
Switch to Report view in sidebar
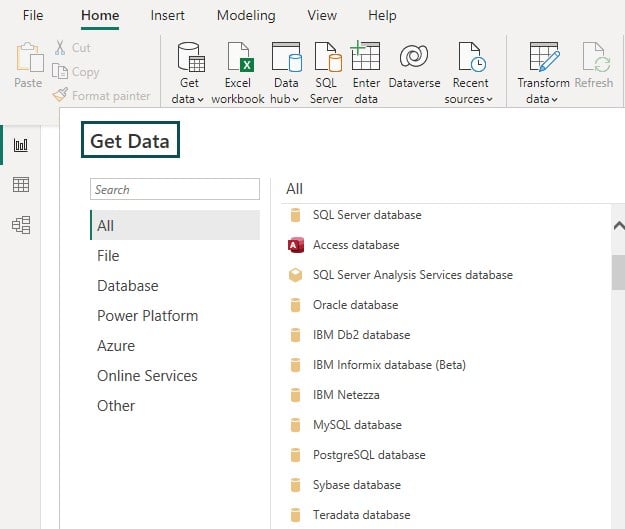[x=21, y=145]
